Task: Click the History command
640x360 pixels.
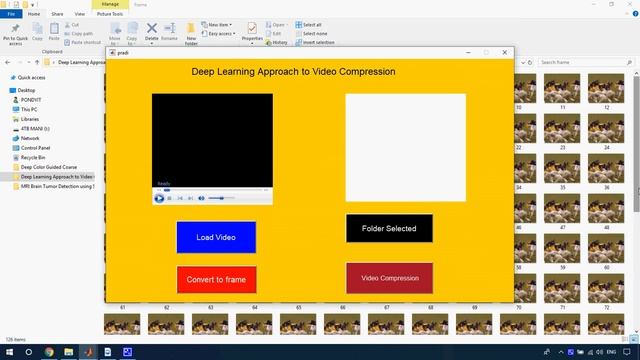Action: tap(276, 42)
